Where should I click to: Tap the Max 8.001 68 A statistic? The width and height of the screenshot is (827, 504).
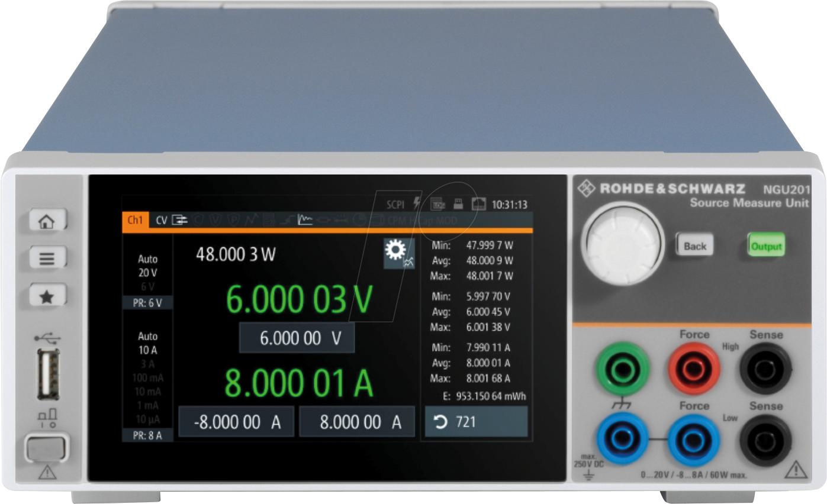click(471, 378)
